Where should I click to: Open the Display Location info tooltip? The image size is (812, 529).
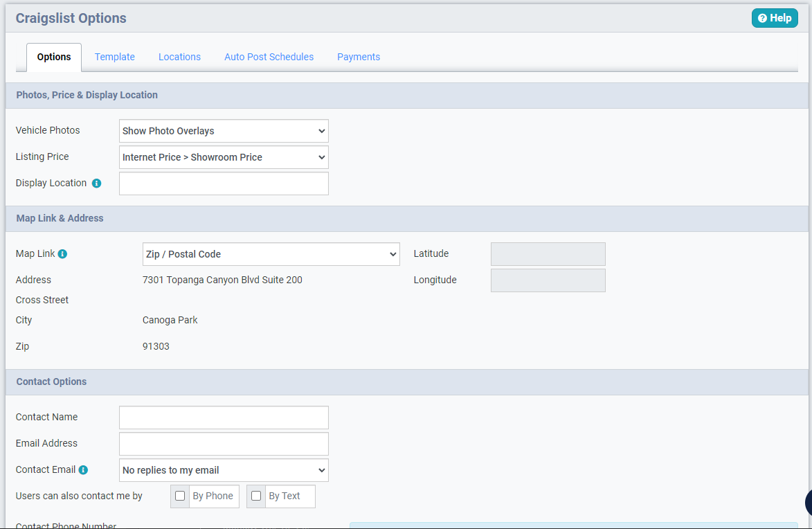coord(96,183)
